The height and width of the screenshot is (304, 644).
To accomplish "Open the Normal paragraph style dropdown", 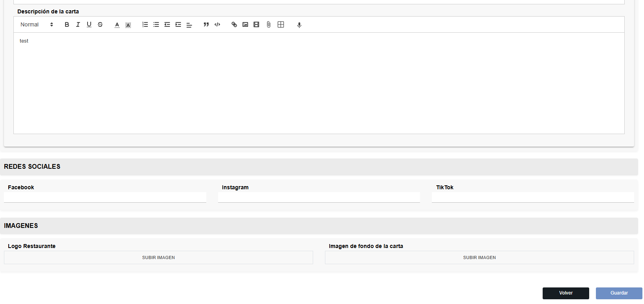I will [x=37, y=24].
